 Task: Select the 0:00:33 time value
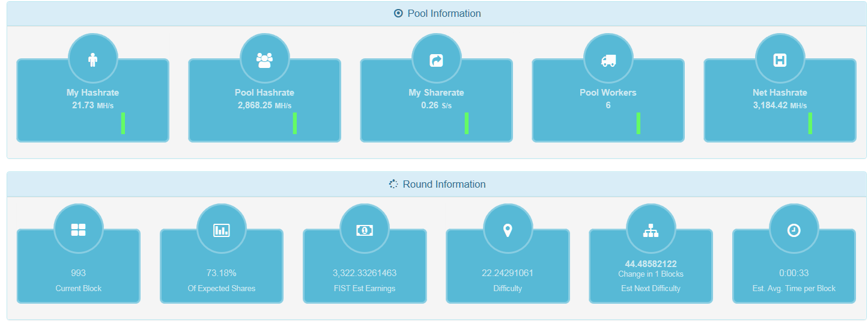(x=794, y=273)
